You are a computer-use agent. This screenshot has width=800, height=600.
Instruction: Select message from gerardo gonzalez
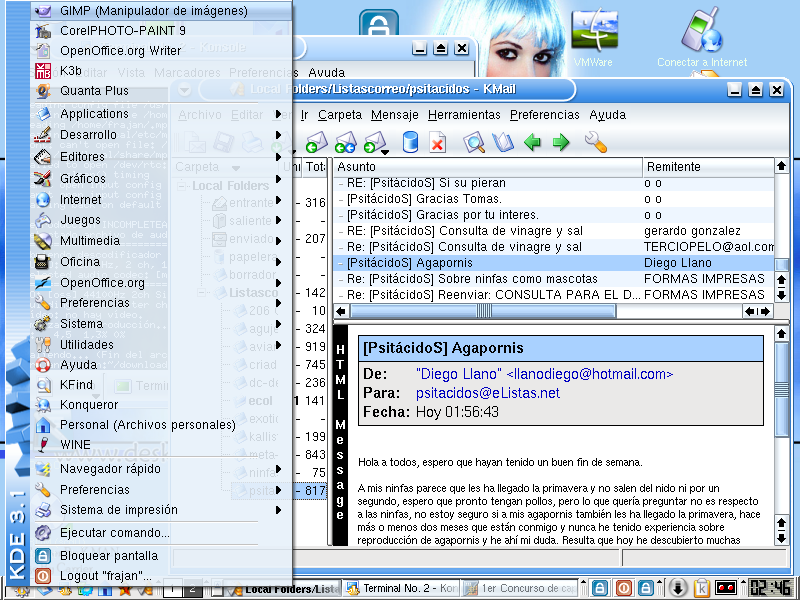click(x=554, y=231)
